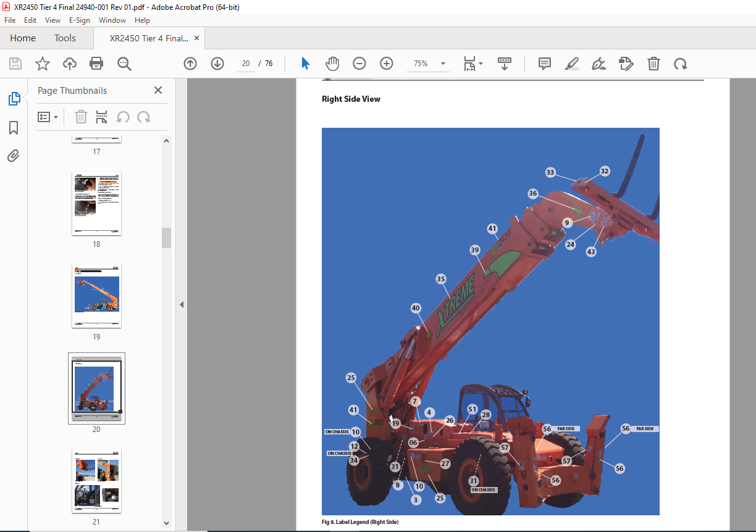Open the Bookmarks pane icon
The height and width of the screenshot is (532, 756).
pos(14,127)
